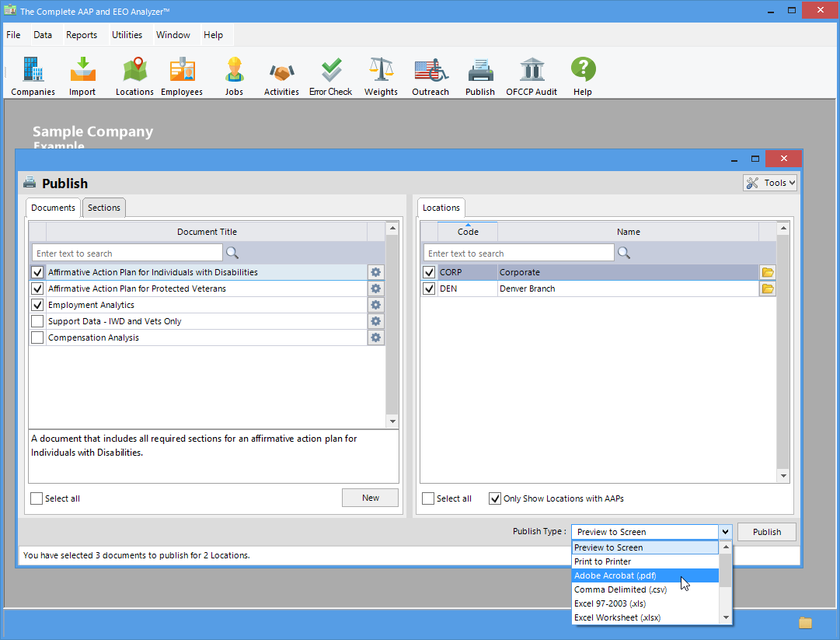Toggle Only Show Locations with AAPs
Screen dimensions: 840x640
click(x=495, y=498)
